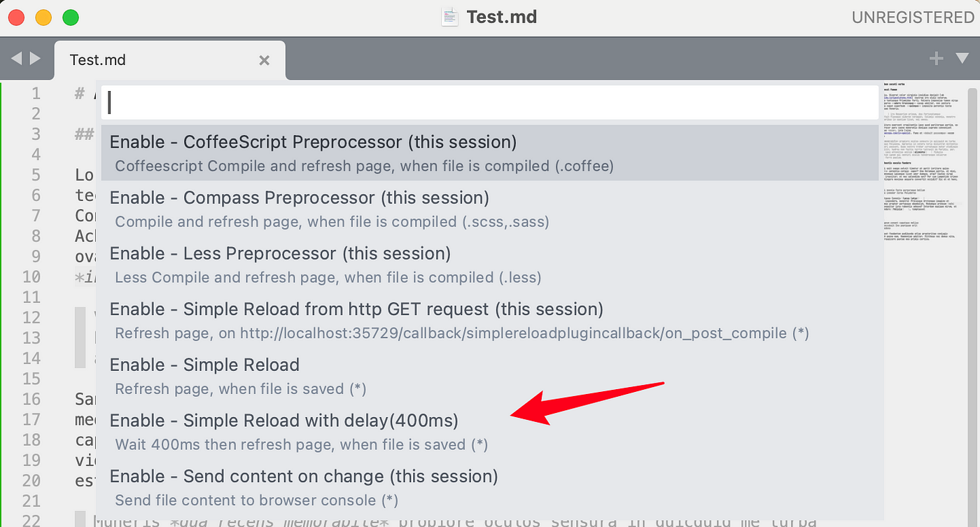
Task: Close the Test.md tab
Action: pyautogui.click(x=264, y=60)
